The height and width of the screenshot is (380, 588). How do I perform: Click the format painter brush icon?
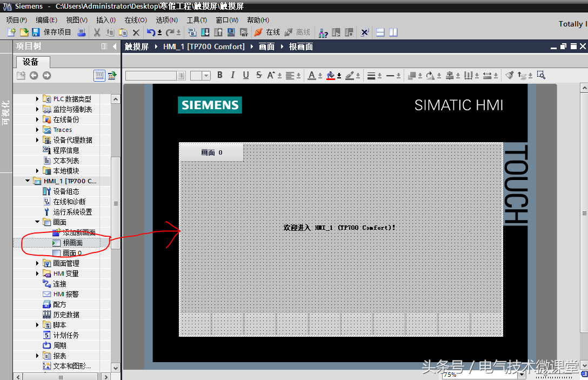point(509,75)
